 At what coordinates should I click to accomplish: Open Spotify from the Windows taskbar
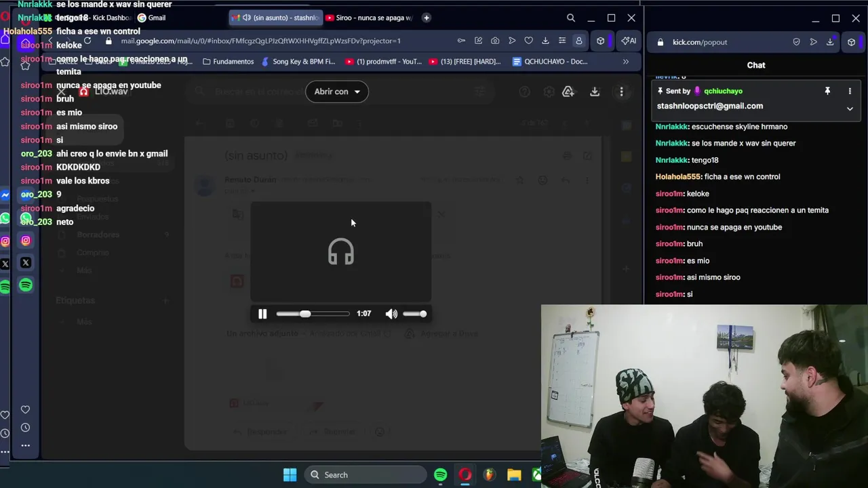click(440, 475)
